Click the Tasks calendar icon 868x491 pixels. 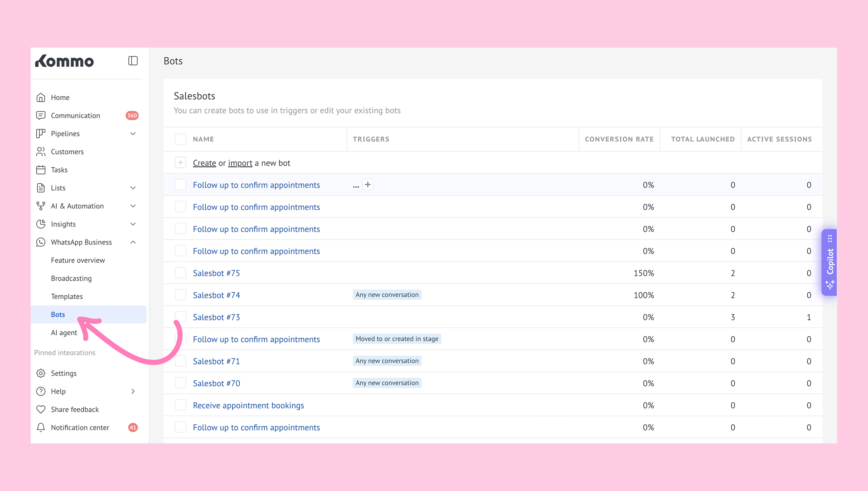tap(41, 170)
